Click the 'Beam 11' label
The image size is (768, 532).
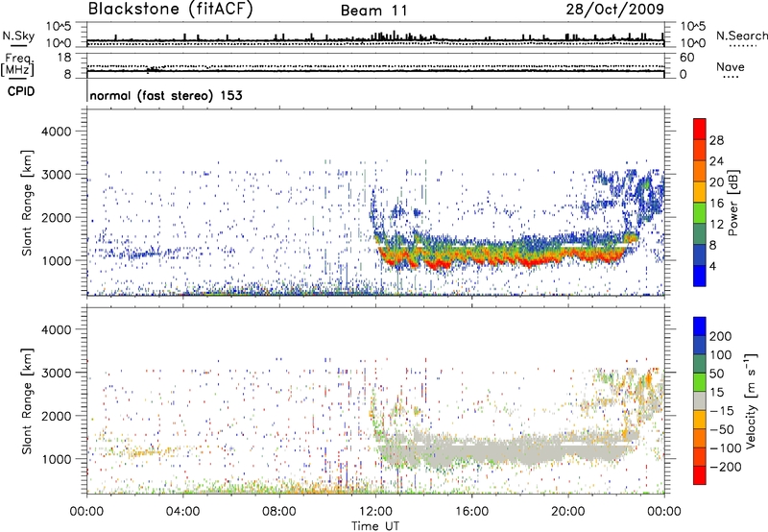tap(374, 11)
